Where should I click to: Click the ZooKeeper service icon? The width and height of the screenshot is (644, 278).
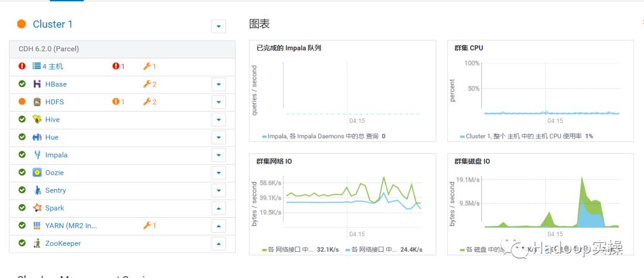pyautogui.click(x=37, y=243)
